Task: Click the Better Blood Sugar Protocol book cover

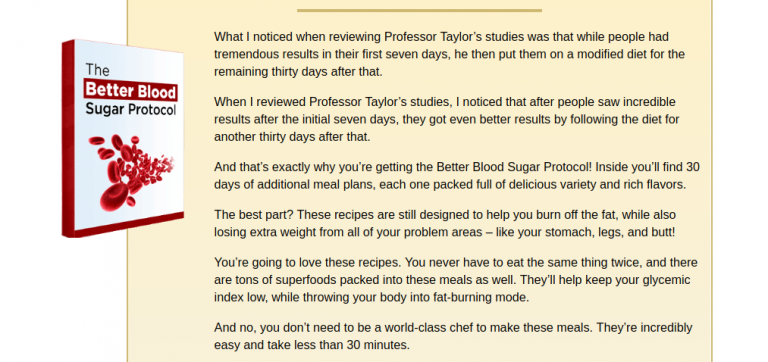Action: point(123,139)
